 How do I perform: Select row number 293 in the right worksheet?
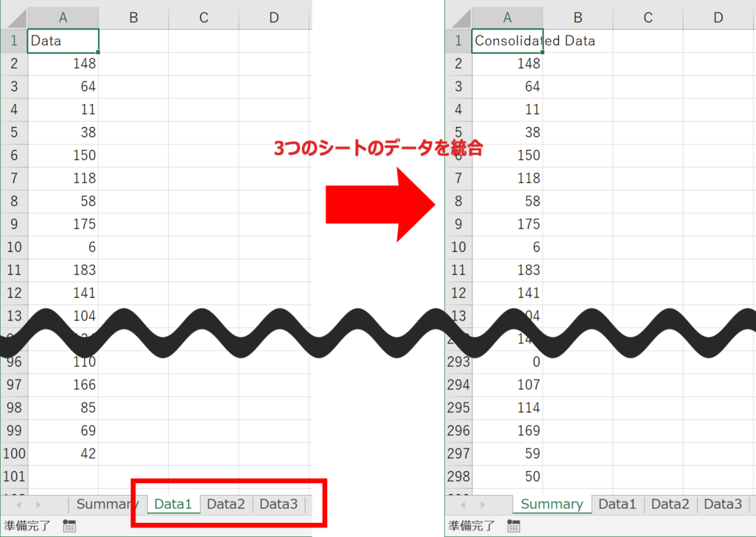click(458, 361)
